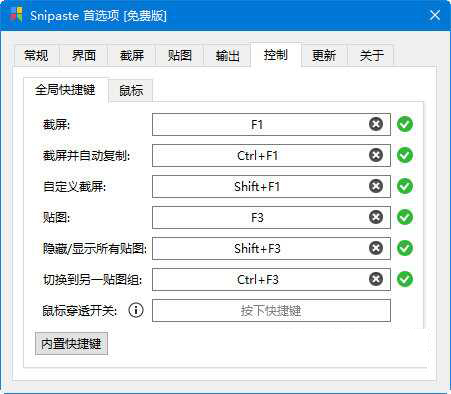Focus the 截屏 hotkey field showing F1
This screenshot has width=451, height=394.
[271, 124]
